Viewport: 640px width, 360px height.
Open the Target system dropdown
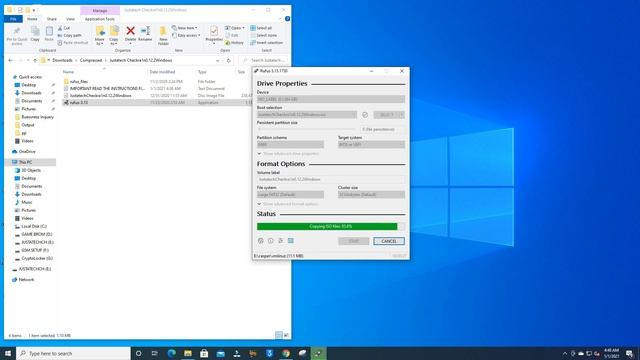click(371, 144)
